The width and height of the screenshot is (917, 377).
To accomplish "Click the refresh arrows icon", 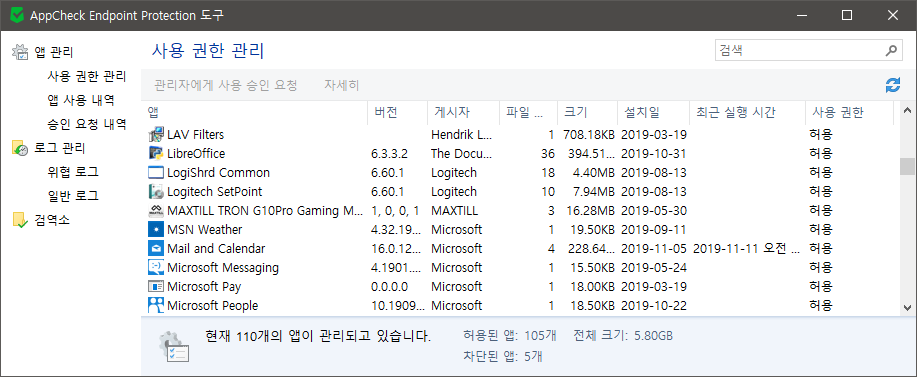I will point(892,85).
